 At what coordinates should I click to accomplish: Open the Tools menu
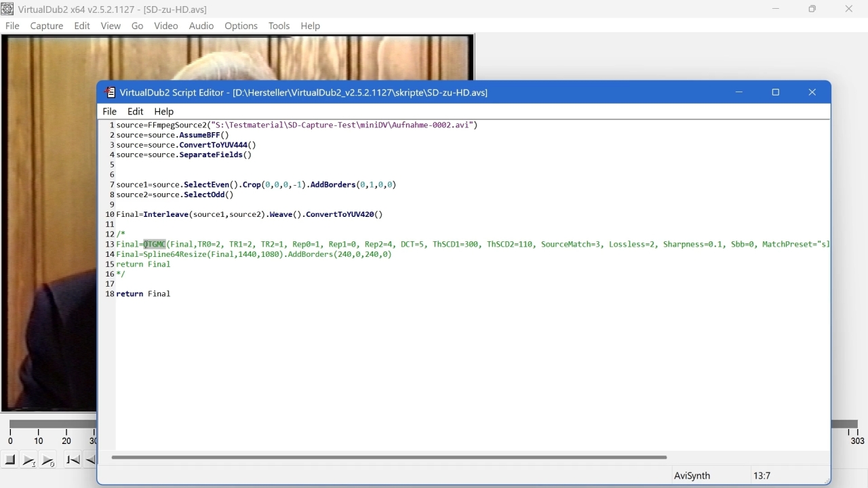point(279,26)
